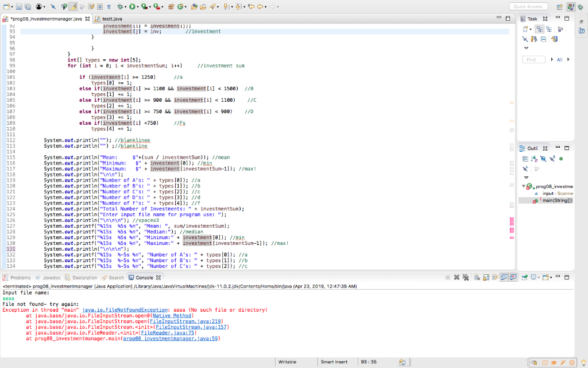The image size is (588, 368).
Task: Switch to the Declaration tab
Action: tap(81, 278)
